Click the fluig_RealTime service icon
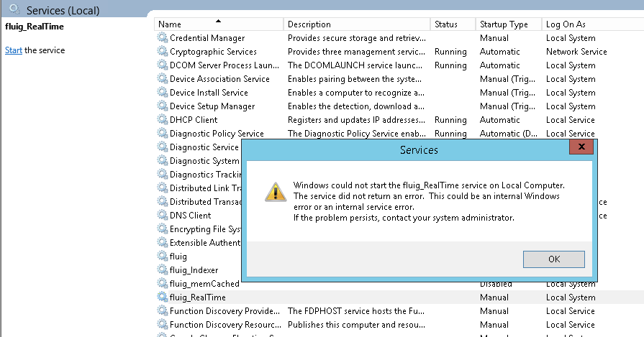Screen dimensions: 644x337 [x=163, y=297]
